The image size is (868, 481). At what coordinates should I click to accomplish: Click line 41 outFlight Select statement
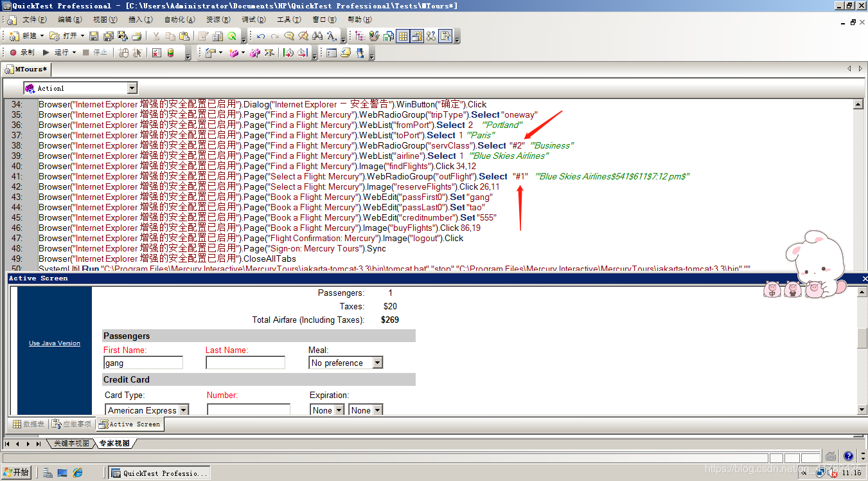click(x=364, y=176)
